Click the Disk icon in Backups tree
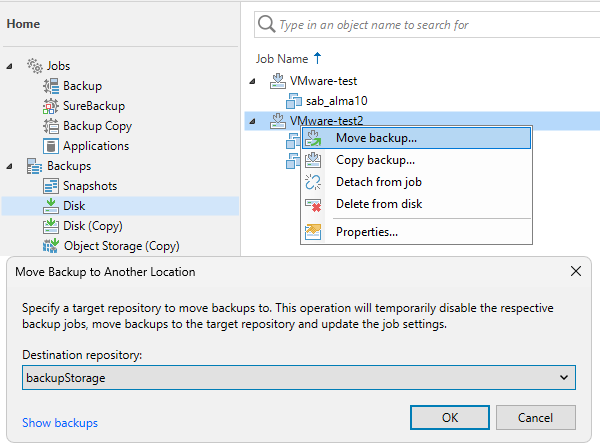Viewport: 600px width, 444px height. pyautogui.click(x=51, y=206)
